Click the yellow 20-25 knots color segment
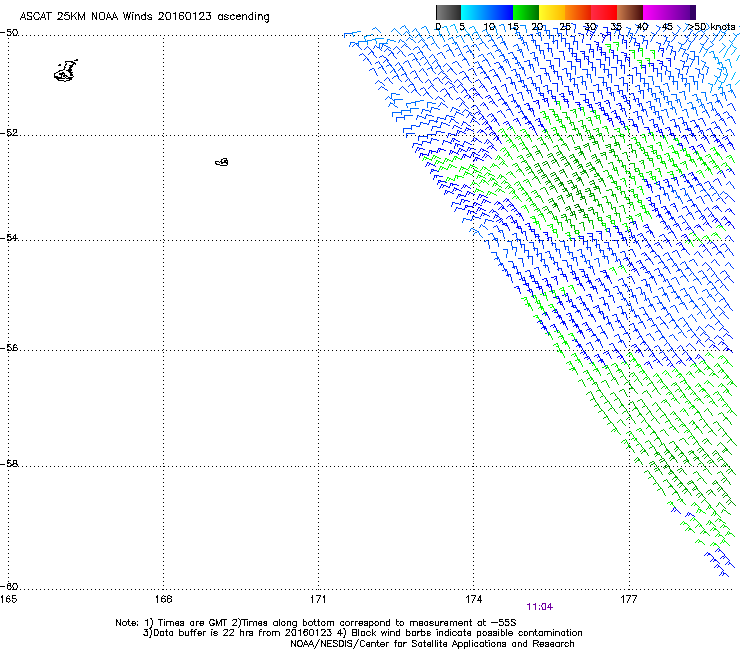740x650 pixels. pos(552,12)
